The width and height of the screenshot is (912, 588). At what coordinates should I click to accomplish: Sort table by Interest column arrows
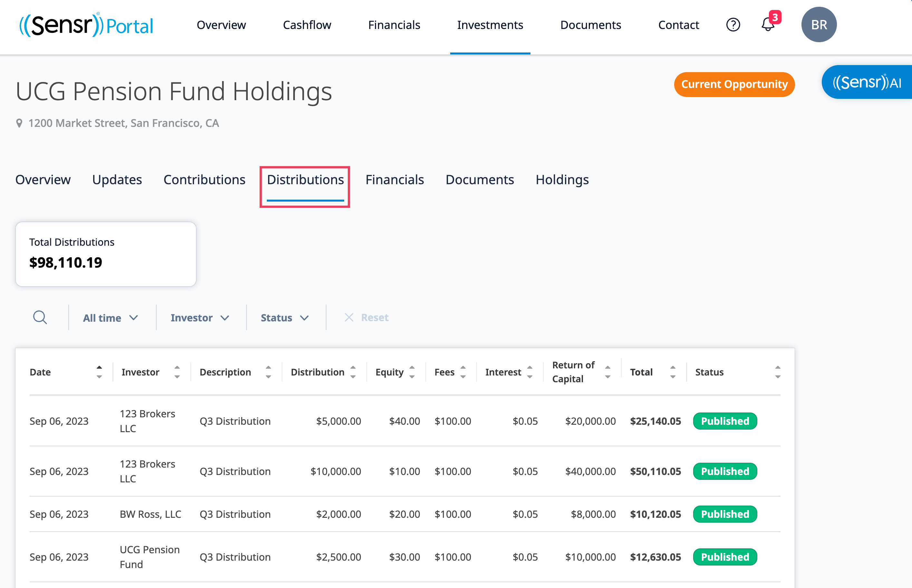tap(529, 372)
